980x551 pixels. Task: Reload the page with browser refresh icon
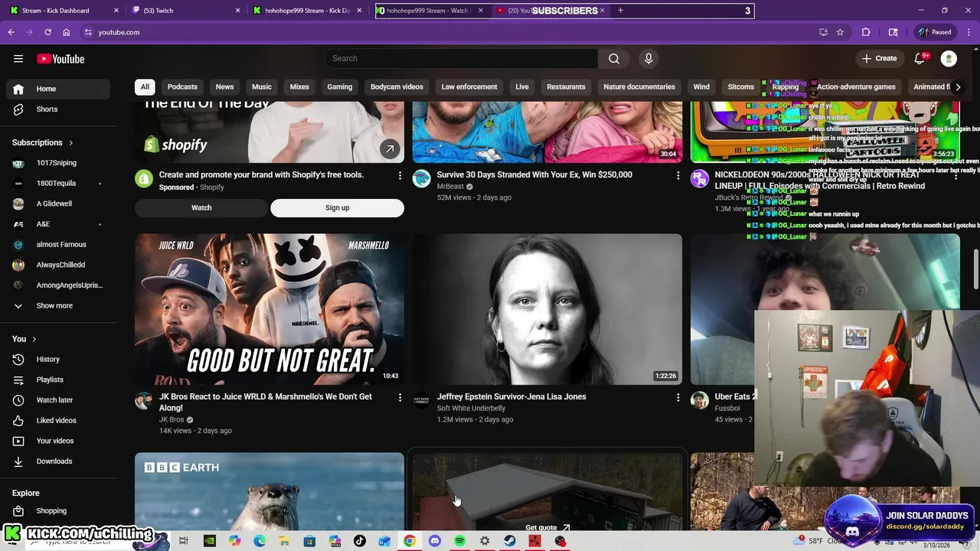pos(47,32)
